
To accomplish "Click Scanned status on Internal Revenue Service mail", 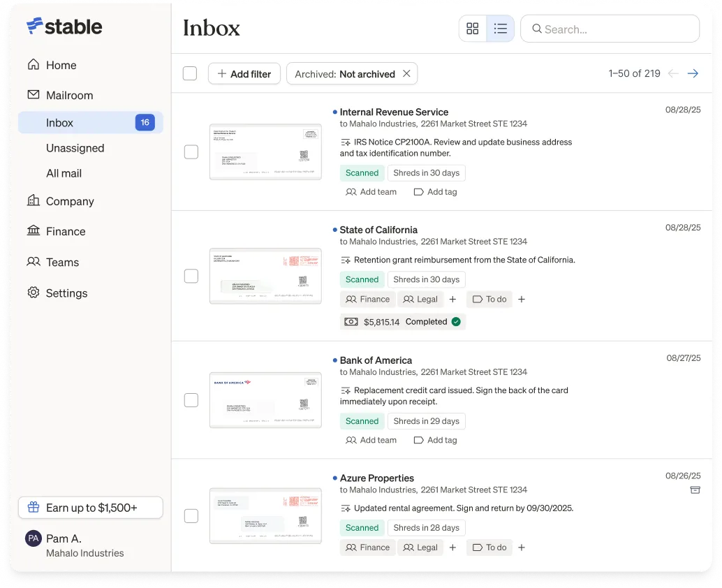I will [x=362, y=172].
